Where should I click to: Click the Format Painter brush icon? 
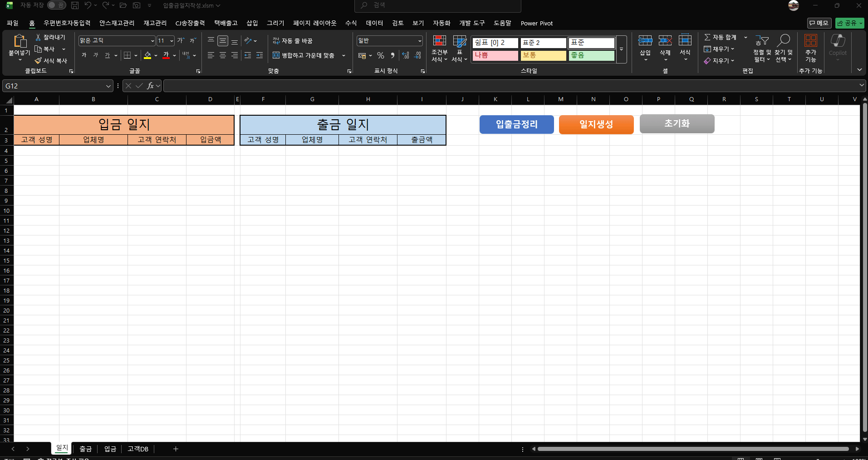39,61
